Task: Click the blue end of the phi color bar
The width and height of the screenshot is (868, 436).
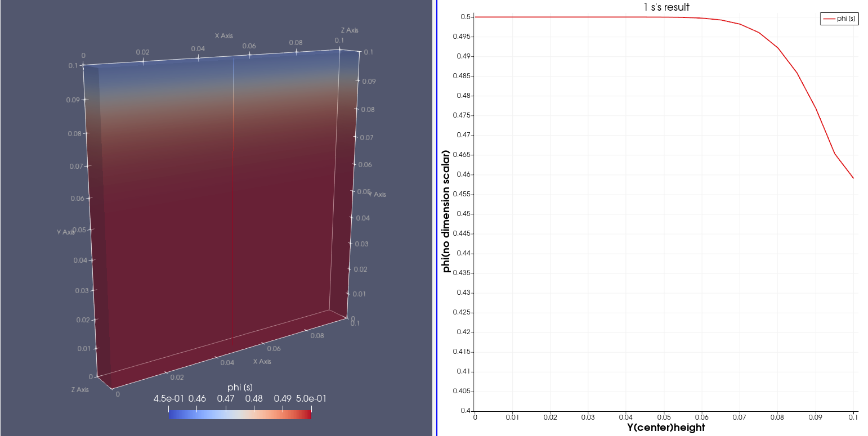Action: pos(171,415)
